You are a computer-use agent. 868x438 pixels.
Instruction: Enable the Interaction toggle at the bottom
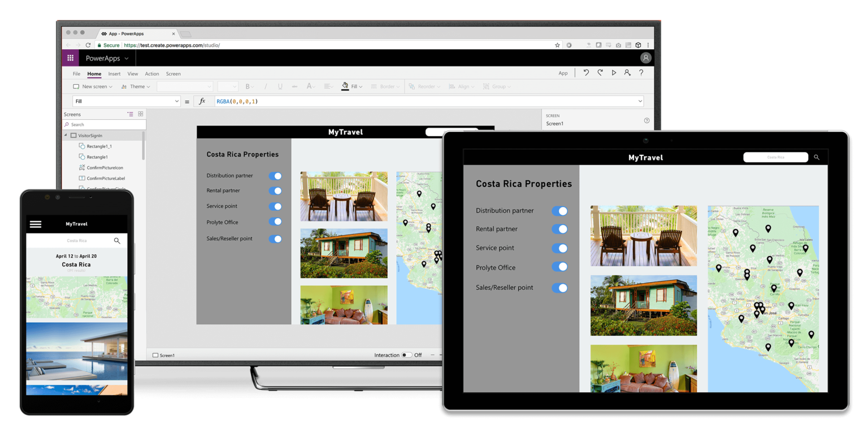click(x=408, y=355)
